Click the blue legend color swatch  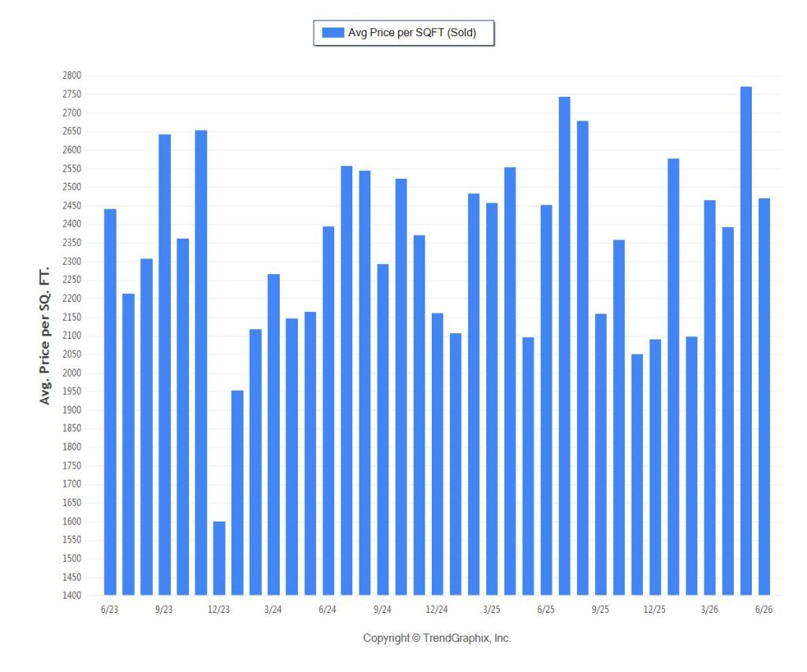(333, 32)
